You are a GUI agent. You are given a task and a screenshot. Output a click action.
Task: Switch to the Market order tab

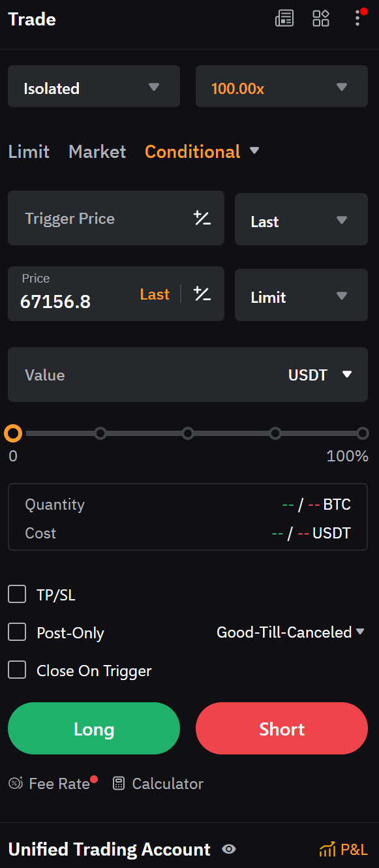97,151
